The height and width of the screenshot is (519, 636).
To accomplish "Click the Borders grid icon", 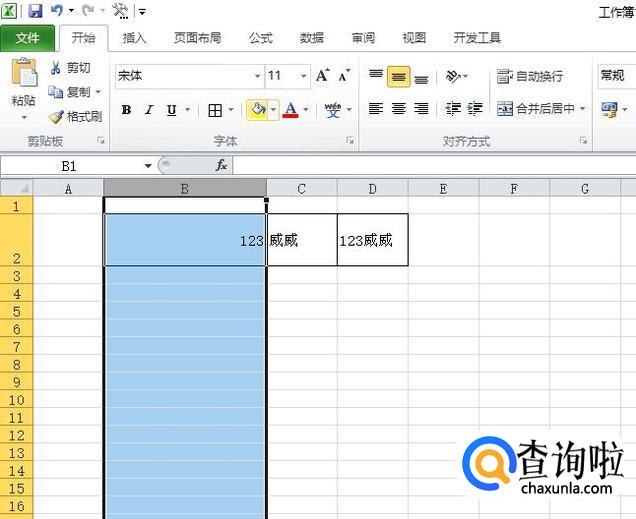I will (215, 110).
